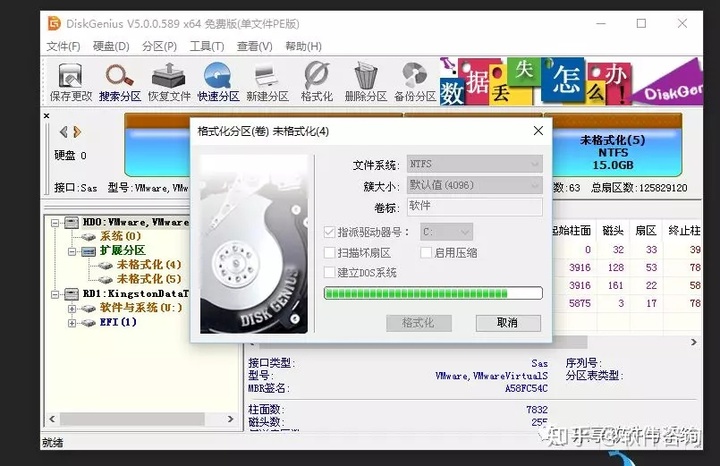This screenshot has height=466, width=720.
Task: Open the drive letter C: dropdown
Action: (x=446, y=232)
